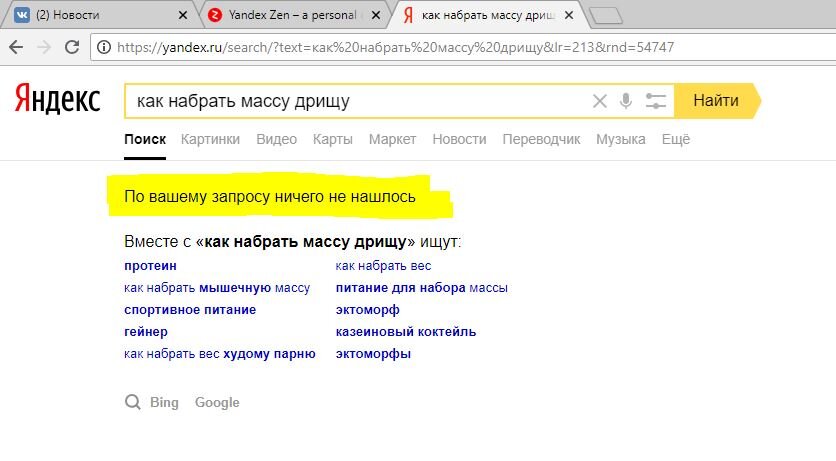The image size is (836, 461).
Task: Open the Видео search category
Action: coord(276,140)
